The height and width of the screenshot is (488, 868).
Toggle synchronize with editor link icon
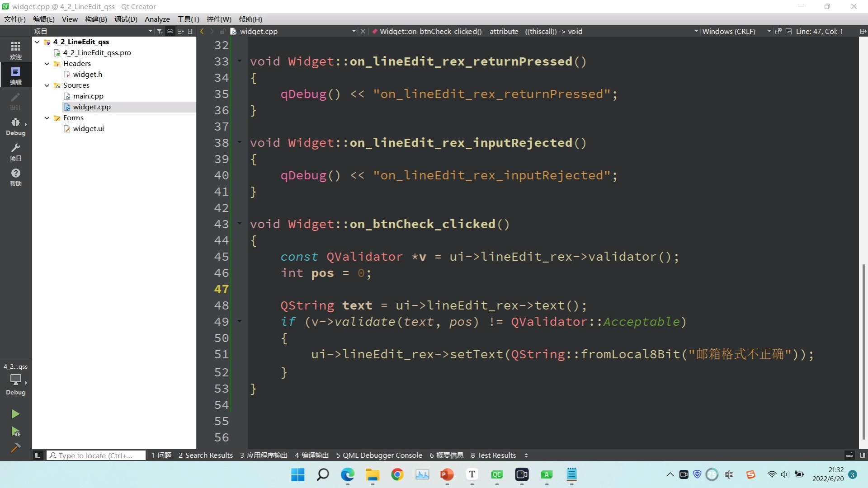tap(170, 31)
